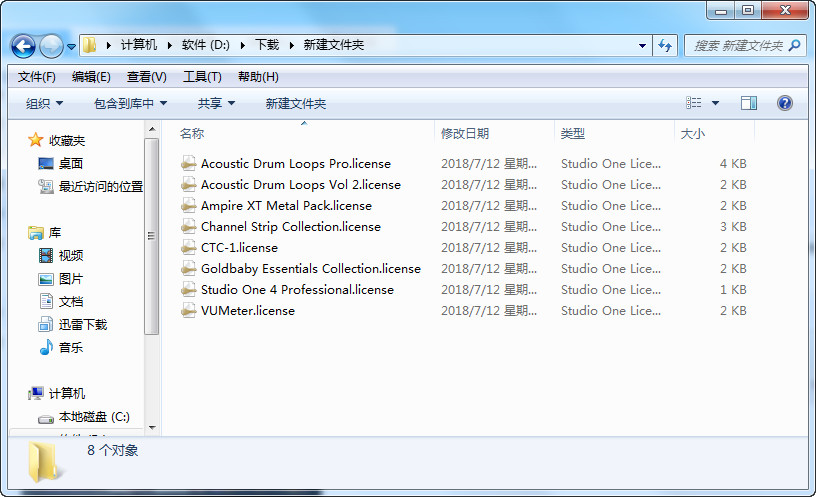The width and height of the screenshot is (816, 497).
Task: Open the 共享 dropdown
Action: tap(216, 104)
